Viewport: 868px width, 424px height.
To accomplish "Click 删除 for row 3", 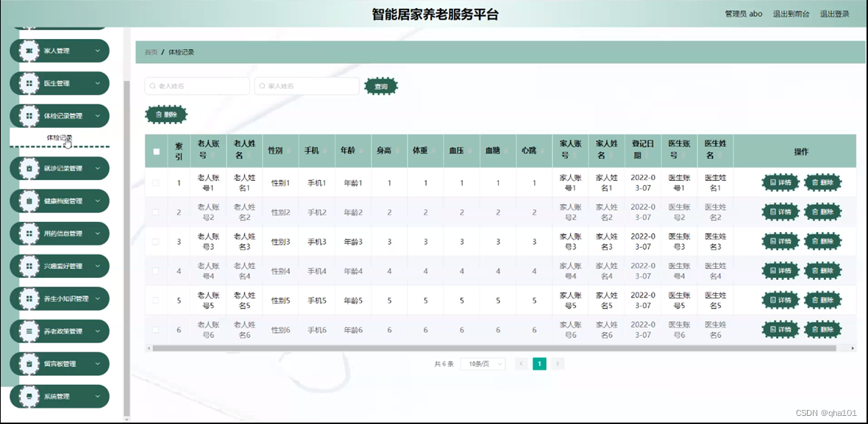I will pyautogui.click(x=822, y=242).
